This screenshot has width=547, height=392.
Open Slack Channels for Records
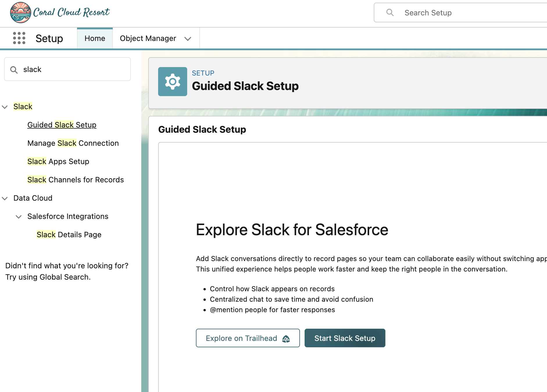click(76, 180)
